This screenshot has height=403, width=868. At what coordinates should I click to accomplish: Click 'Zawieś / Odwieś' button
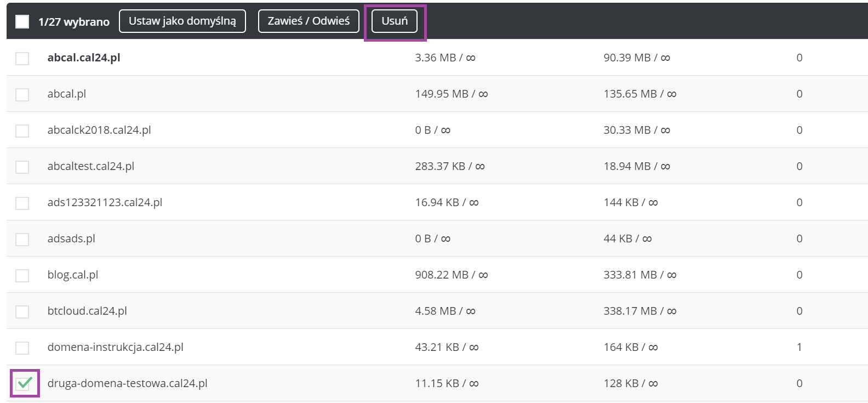309,21
